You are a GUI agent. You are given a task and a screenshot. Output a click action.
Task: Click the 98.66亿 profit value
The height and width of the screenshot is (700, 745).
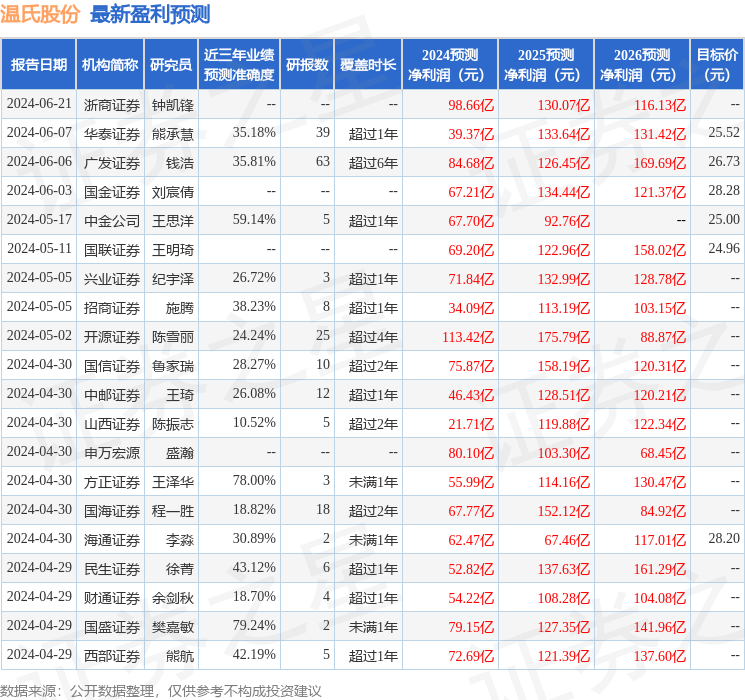click(x=471, y=105)
